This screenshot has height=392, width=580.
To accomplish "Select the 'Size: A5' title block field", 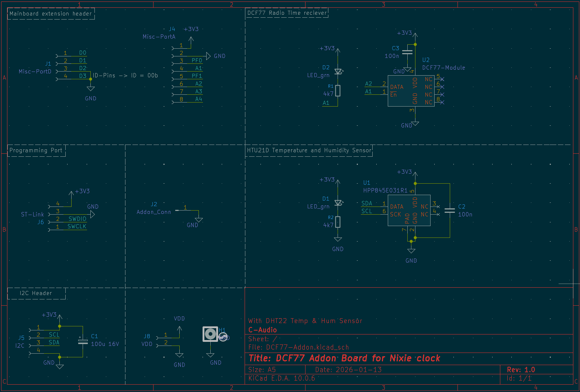I will click(262, 370).
